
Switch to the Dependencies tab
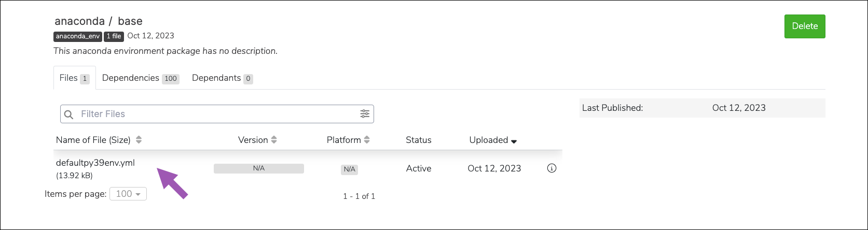141,78
